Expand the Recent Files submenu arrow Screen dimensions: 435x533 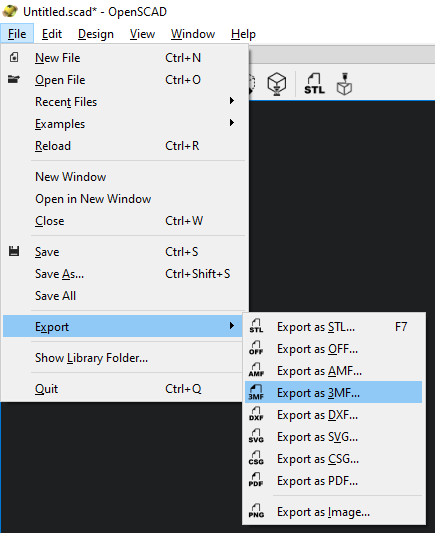coord(232,101)
